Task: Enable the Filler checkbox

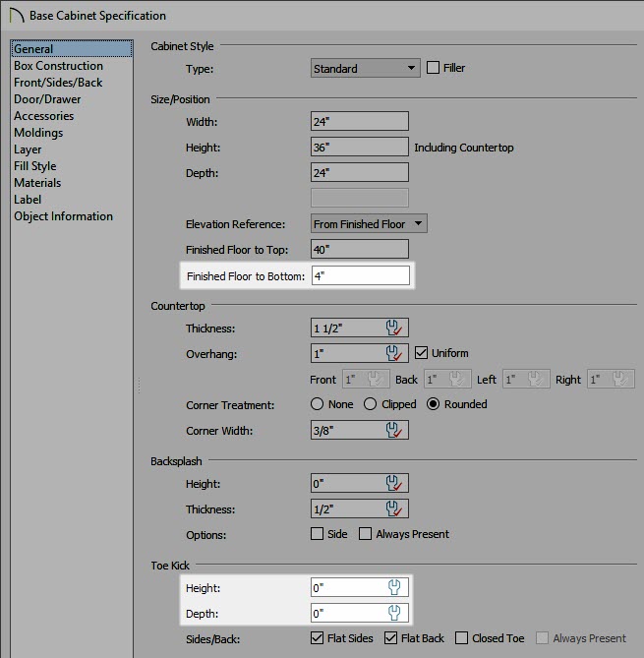Action: point(433,68)
